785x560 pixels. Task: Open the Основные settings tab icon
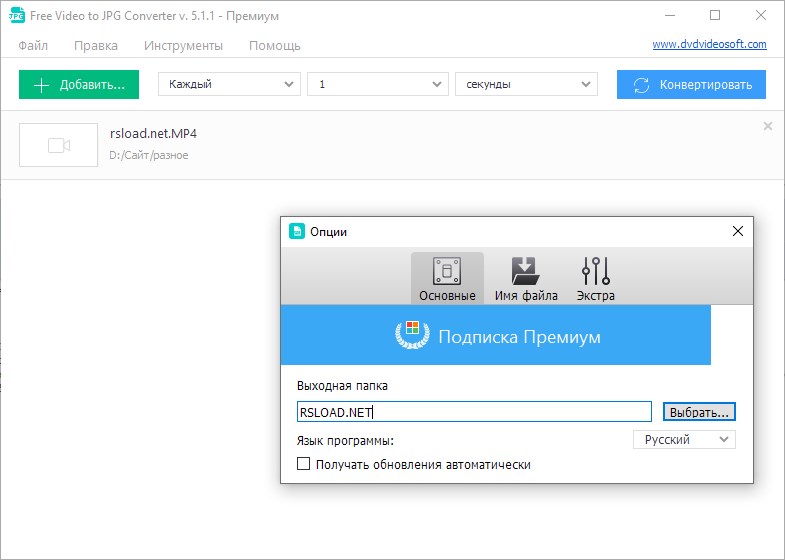(447, 272)
